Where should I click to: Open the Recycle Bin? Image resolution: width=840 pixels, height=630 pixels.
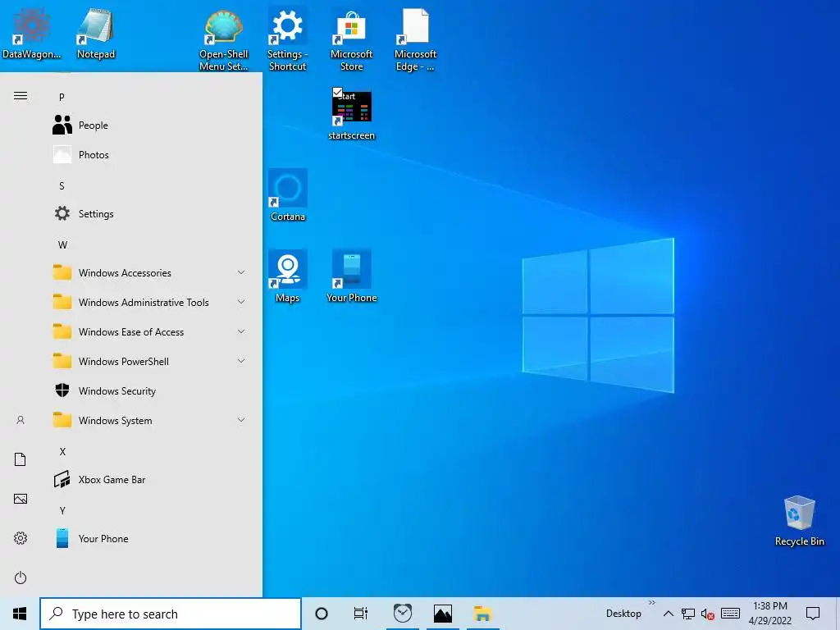pos(799,521)
